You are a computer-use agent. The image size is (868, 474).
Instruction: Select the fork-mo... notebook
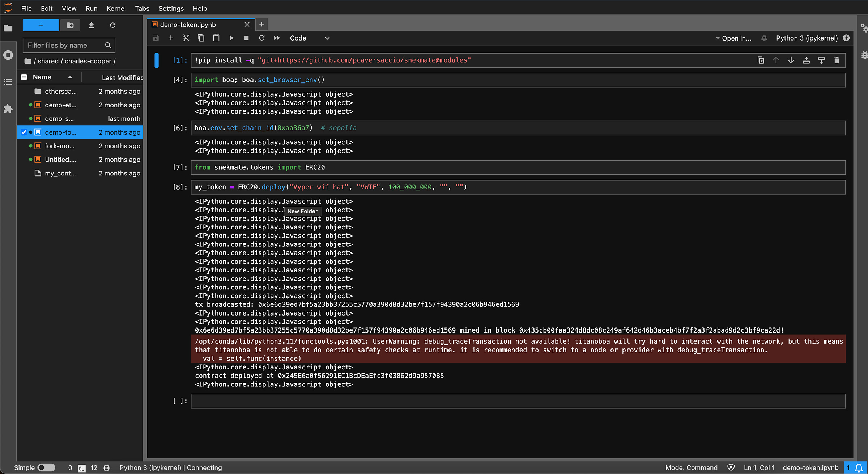(x=80, y=146)
